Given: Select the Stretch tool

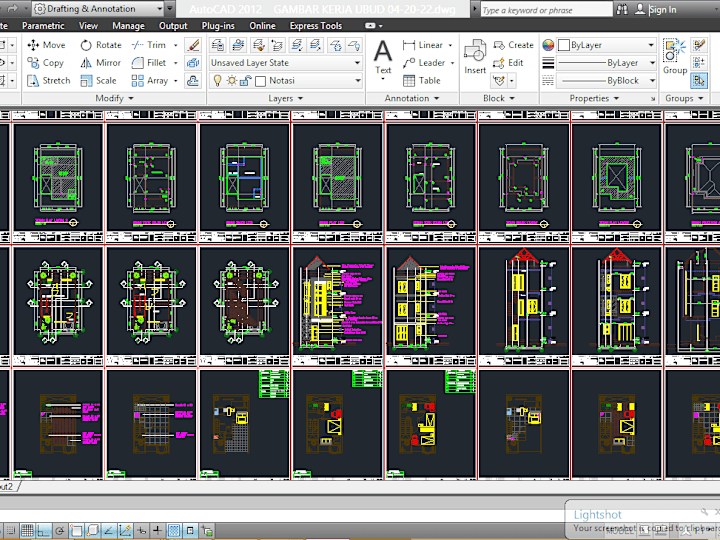Looking at the screenshot, I should click(x=49, y=81).
